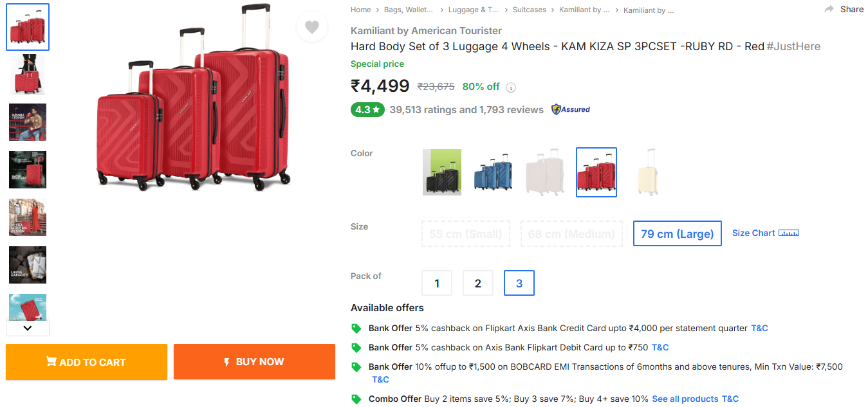This screenshot has height=407, width=868.
Task: View the Large Capacity thumbnail image
Action: click(x=28, y=265)
